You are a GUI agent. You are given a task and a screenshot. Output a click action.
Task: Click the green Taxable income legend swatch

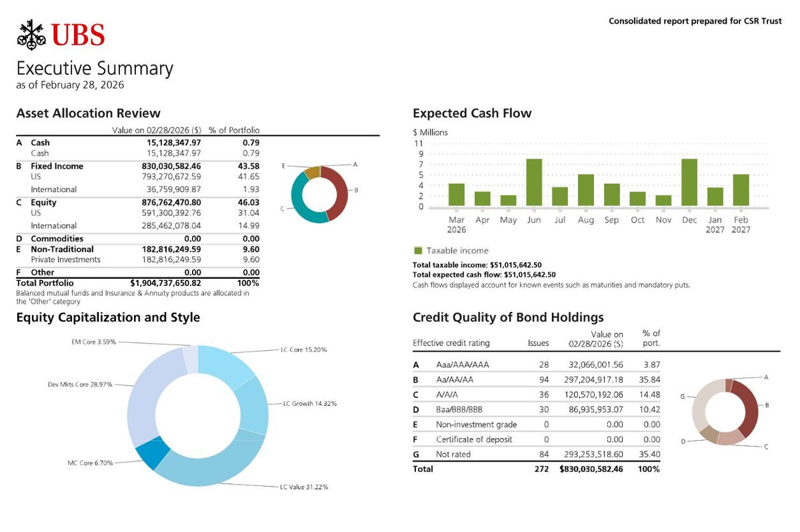point(417,251)
